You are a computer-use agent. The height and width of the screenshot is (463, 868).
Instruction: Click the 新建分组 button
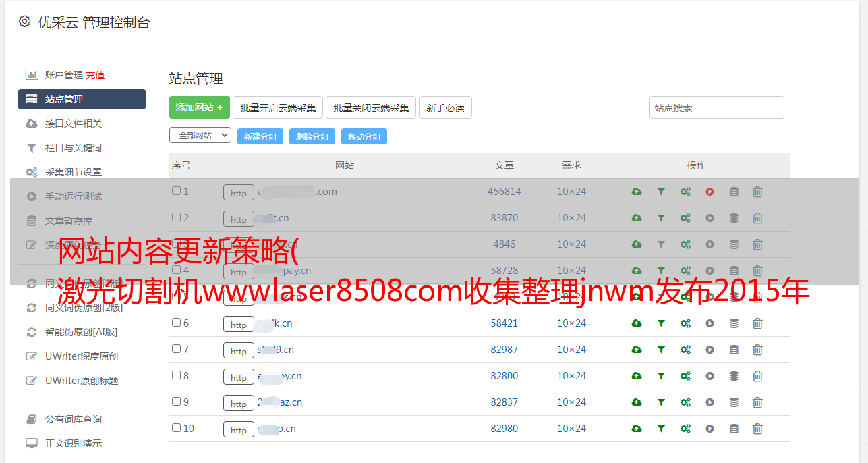click(x=260, y=136)
